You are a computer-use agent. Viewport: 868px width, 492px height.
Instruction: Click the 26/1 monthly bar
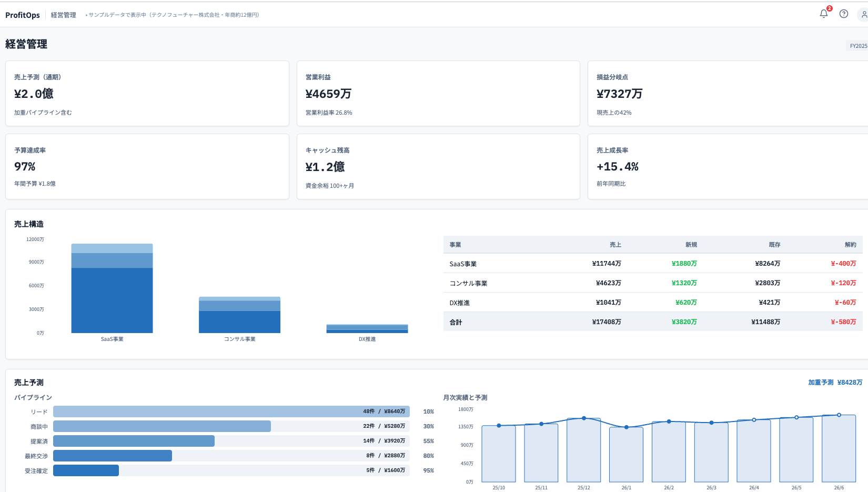coord(626,455)
